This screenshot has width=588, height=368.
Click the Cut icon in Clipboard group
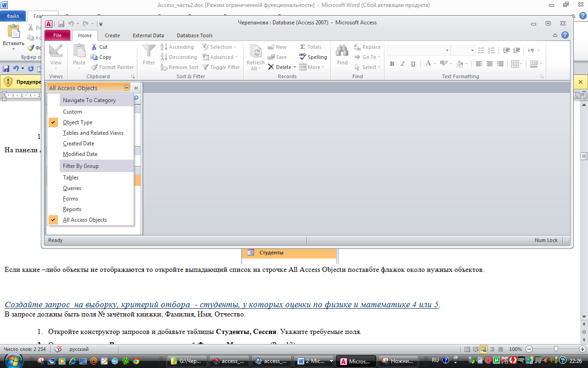point(94,47)
